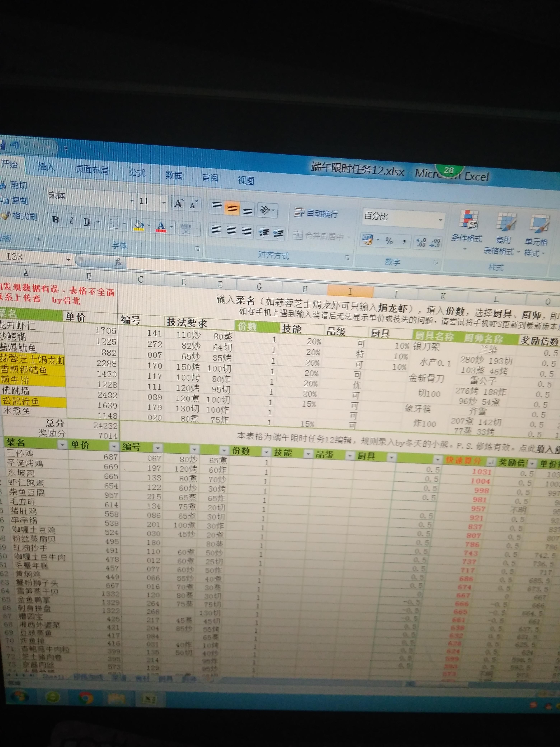Apply percent style
560x747 pixels.
pyautogui.click(x=389, y=241)
